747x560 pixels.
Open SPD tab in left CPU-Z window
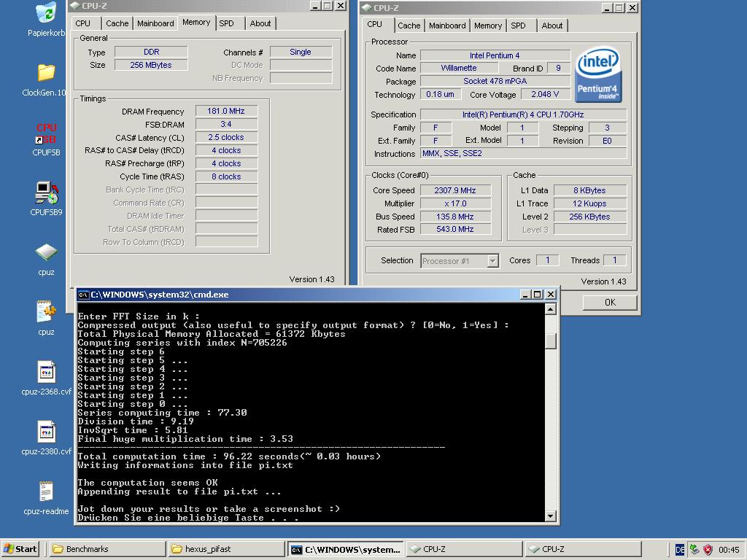pos(227,23)
